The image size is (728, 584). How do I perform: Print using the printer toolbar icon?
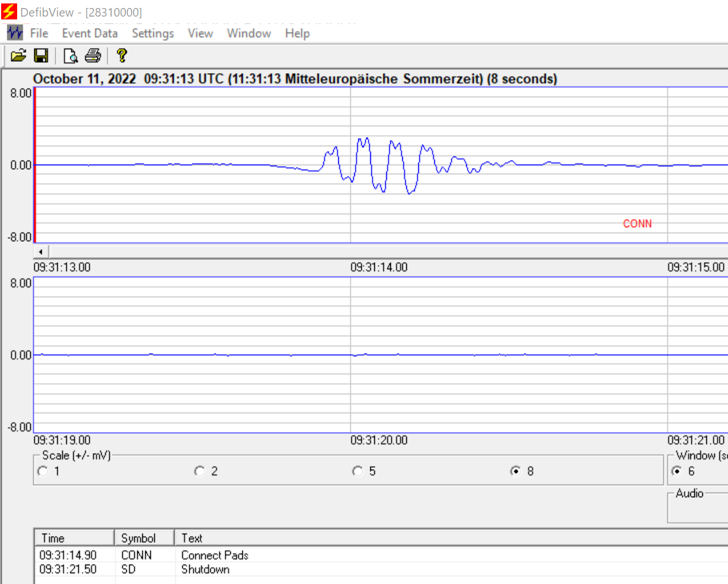(x=93, y=55)
